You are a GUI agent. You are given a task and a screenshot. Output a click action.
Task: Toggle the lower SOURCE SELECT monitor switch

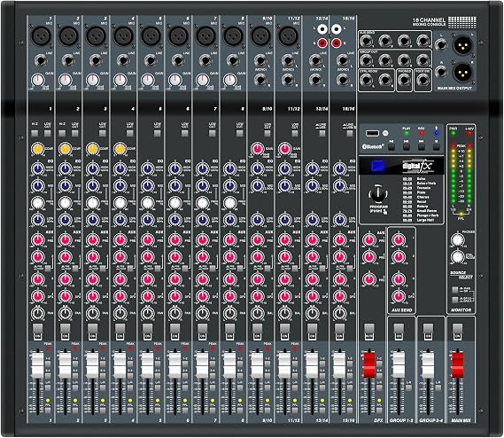point(454,300)
